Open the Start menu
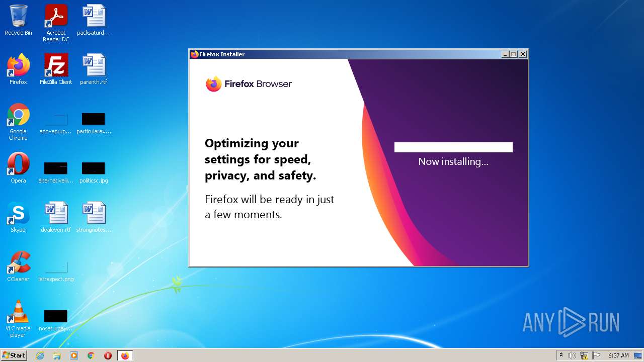Viewport: 644px width, 362px height. click(x=14, y=355)
